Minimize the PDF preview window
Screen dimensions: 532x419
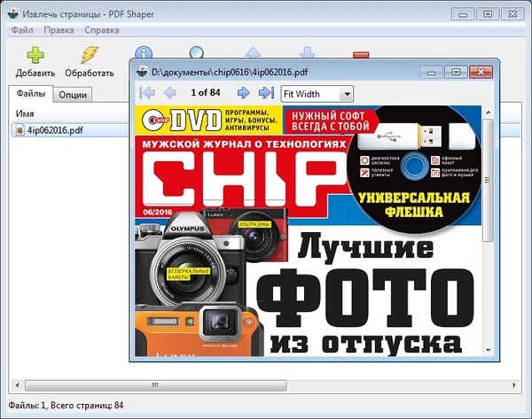(431, 72)
